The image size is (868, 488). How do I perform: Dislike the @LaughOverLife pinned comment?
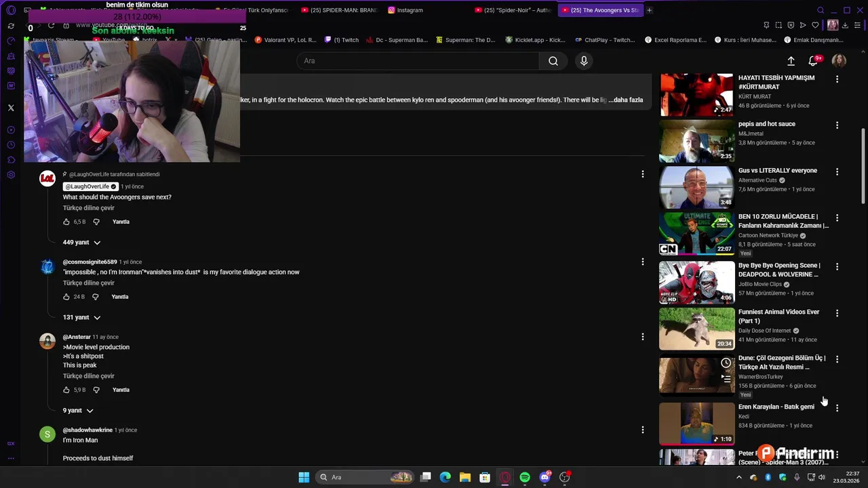point(96,222)
